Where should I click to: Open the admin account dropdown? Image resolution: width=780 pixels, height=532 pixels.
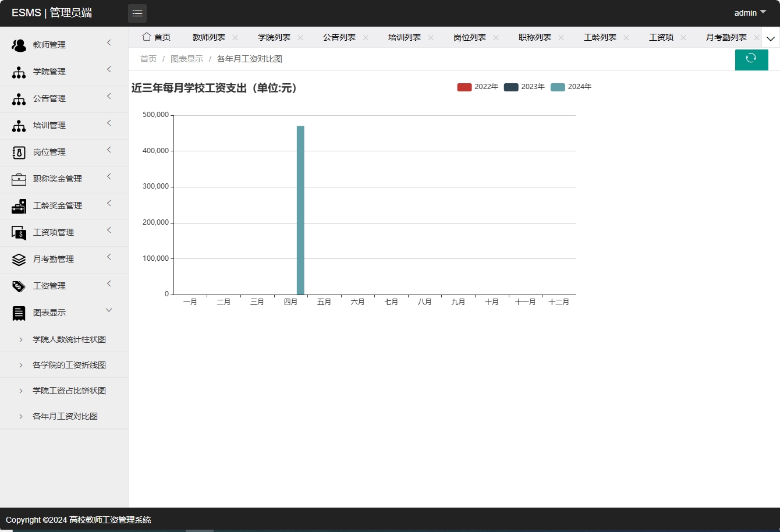point(749,12)
